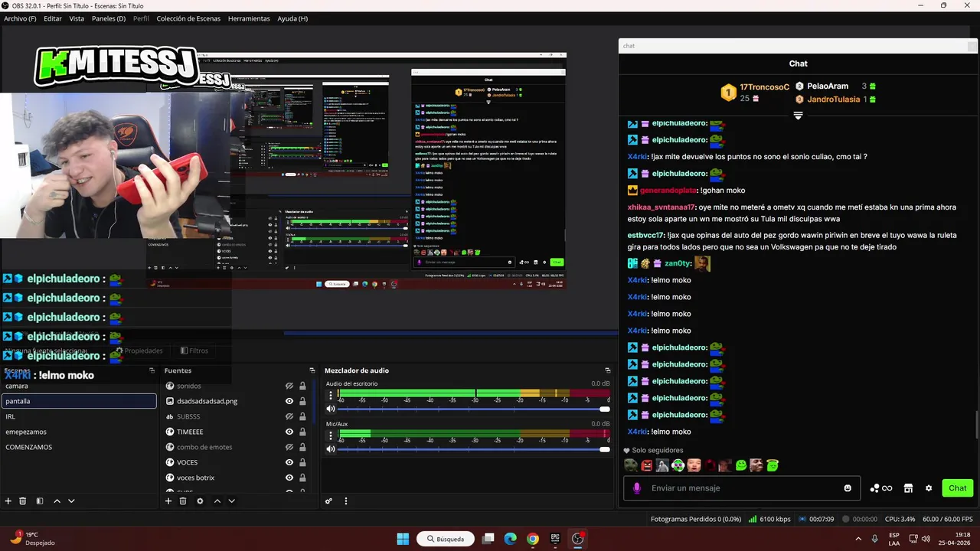
Task: Click the purple microphone icon in chat input
Action: tap(637, 488)
